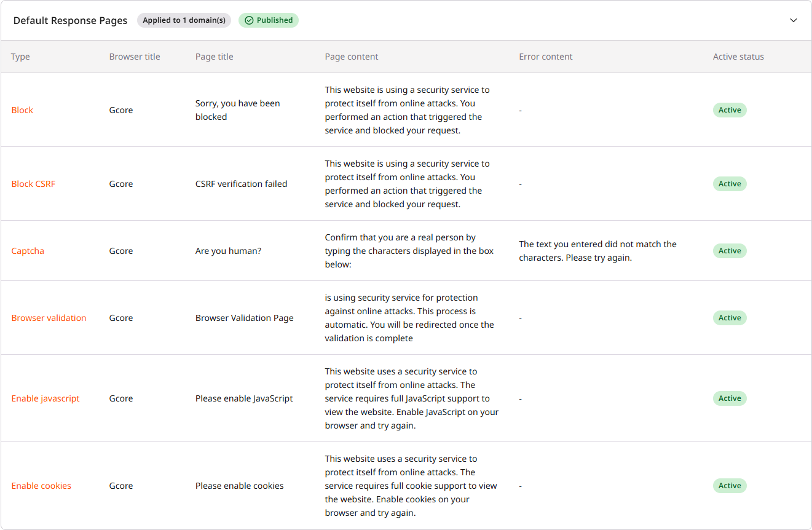Click the Published status badge
The image size is (812, 530).
[x=268, y=20]
